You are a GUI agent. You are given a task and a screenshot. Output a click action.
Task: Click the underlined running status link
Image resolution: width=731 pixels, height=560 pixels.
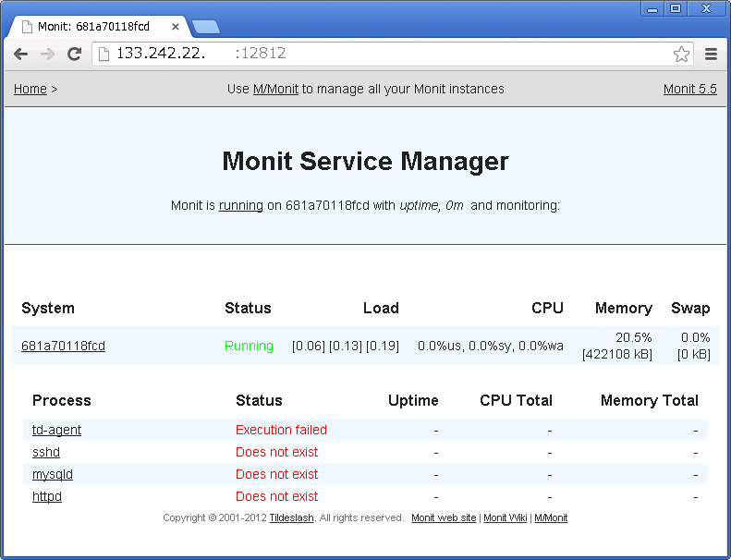point(240,206)
